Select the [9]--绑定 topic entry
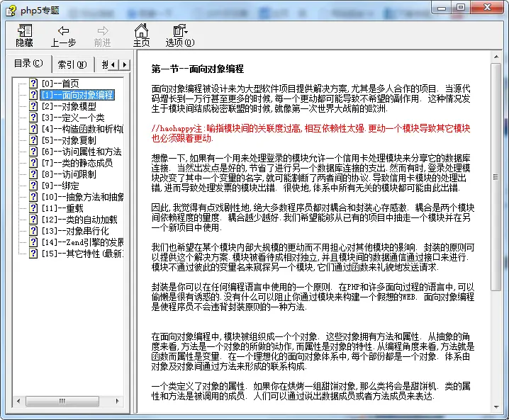The width and height of the screenshot is (509, 420). pyautogui.click(x=62, y=186)
